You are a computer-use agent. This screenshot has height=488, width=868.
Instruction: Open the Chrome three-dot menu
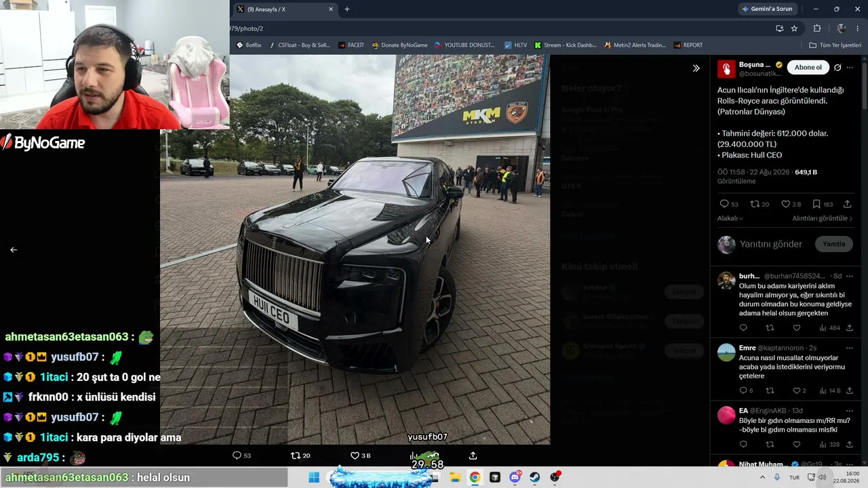859,28
